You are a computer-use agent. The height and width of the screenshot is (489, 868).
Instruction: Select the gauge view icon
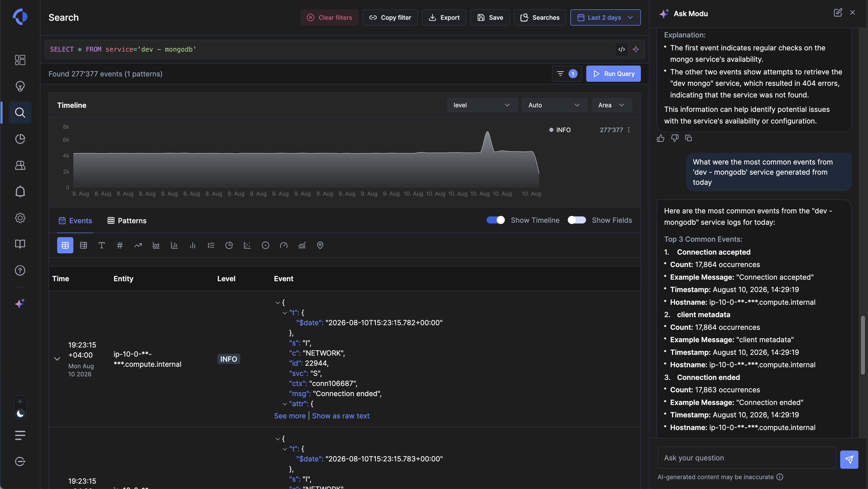point(284,245)
